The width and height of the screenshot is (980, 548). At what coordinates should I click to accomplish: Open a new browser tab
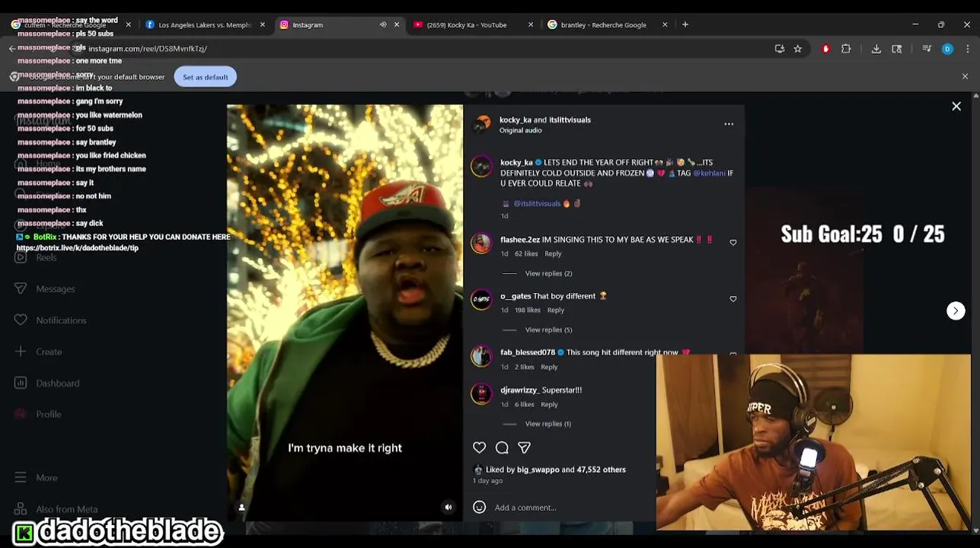(685, 24)
